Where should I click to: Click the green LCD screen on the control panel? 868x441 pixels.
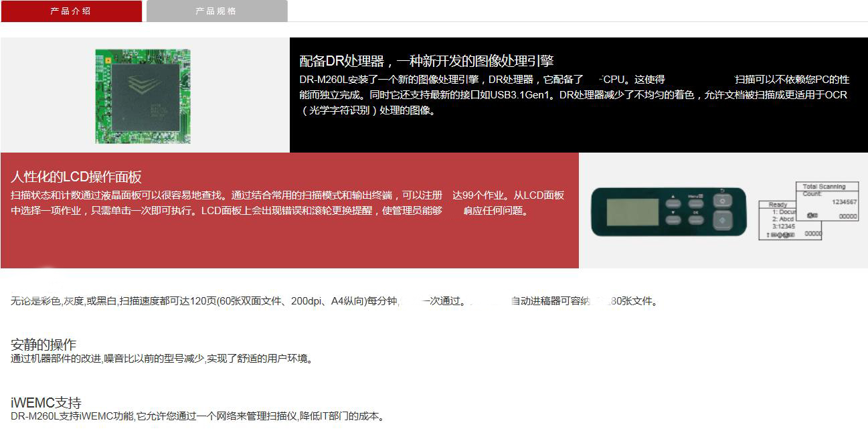pyautogui.click(x=632, y=212)
